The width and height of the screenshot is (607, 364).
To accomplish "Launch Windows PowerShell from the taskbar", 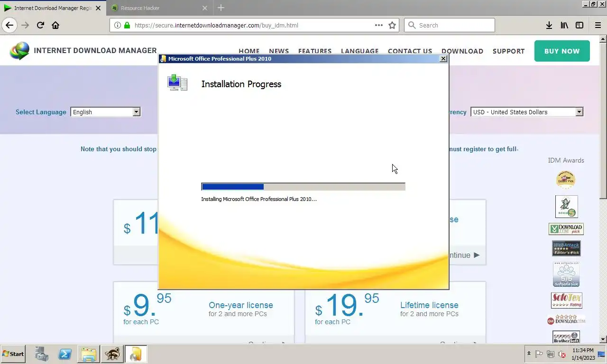I will pos(65,354).
